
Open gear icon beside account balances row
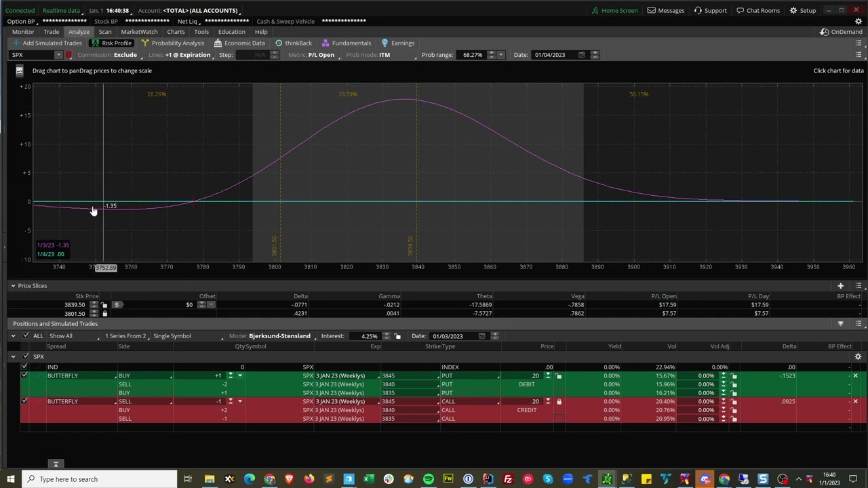859,21
